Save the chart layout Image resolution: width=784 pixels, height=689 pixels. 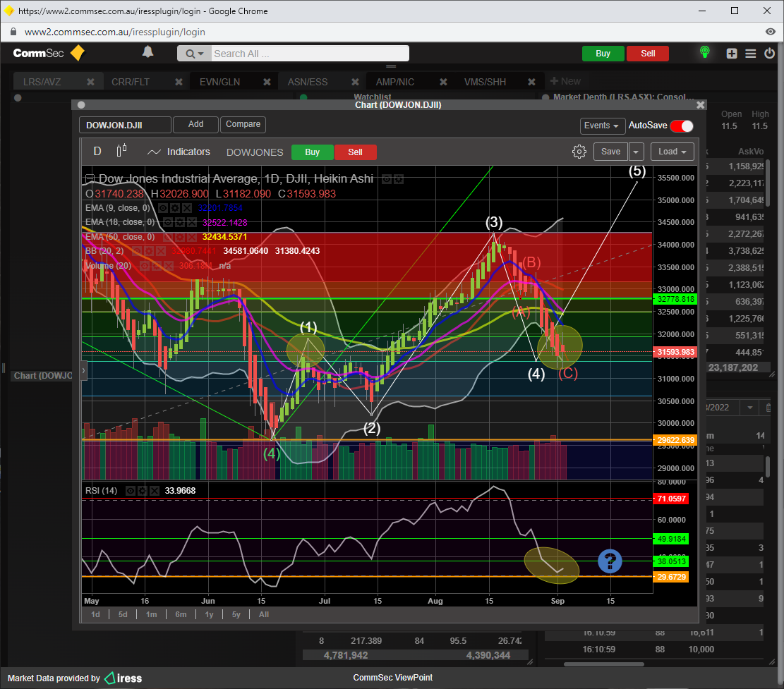click(x=610, y=152)
